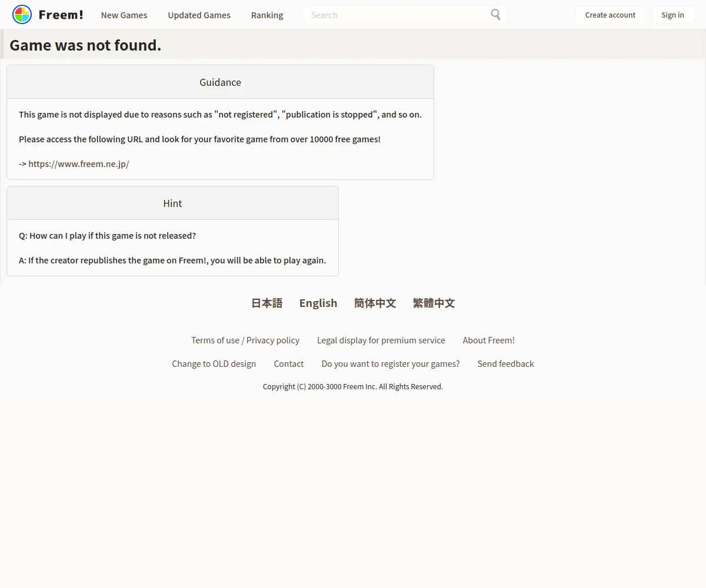Click the Copyright (C) 2000-3000 Freem Inc. text
Image resolution: width=706 pixels, height=588 pixels.
[x=353, y=387]
